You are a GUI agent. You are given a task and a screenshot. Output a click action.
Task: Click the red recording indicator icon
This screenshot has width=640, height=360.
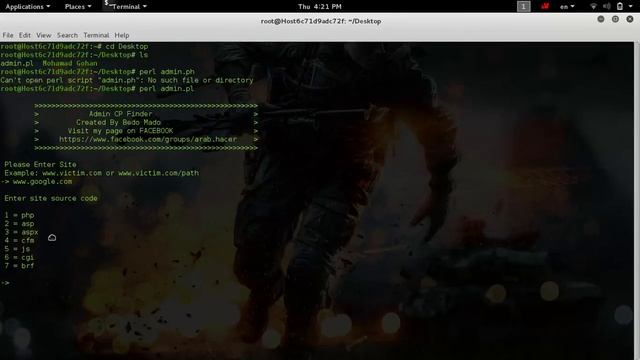(x=545, y=7)
